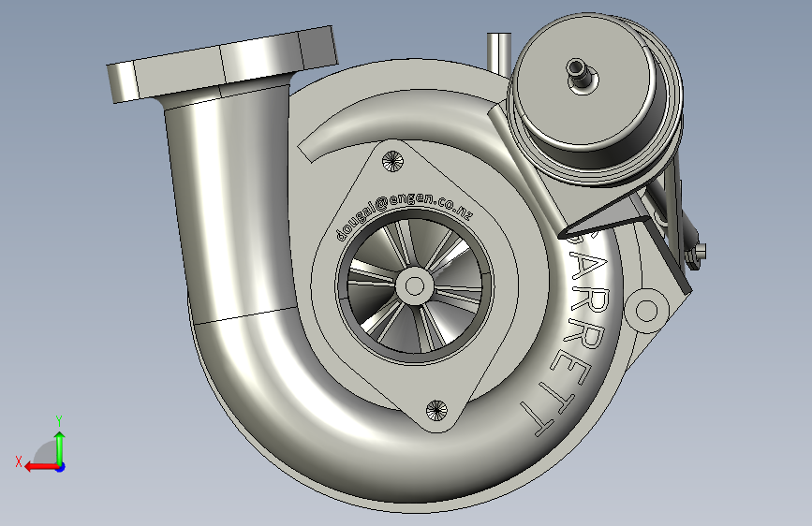The image size is (812, 526).
Task: Select the small vertical pipe beside the actuator
Action: click(499, 52)
